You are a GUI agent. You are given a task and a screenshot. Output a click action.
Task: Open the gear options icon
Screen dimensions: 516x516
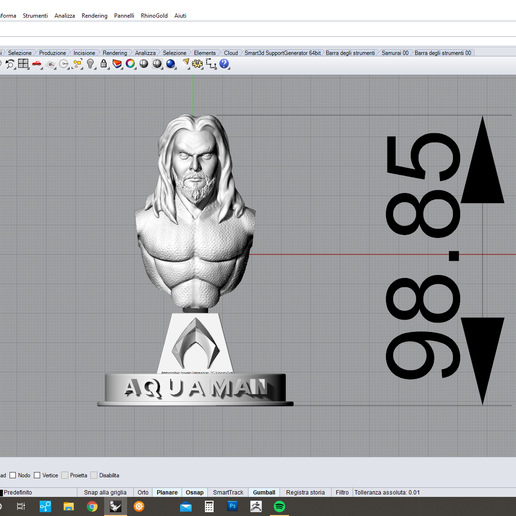(x=197, y=64)
